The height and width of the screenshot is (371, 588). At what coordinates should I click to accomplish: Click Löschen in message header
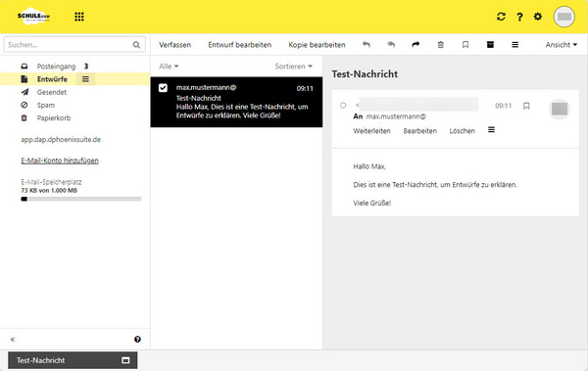[x=462, y=131]
